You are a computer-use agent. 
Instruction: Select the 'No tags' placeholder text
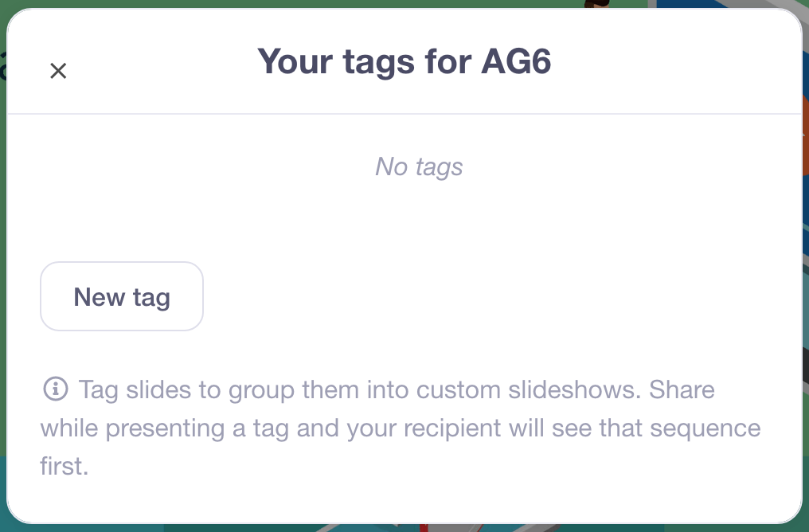pyautogui.click(x=418, y=166)
